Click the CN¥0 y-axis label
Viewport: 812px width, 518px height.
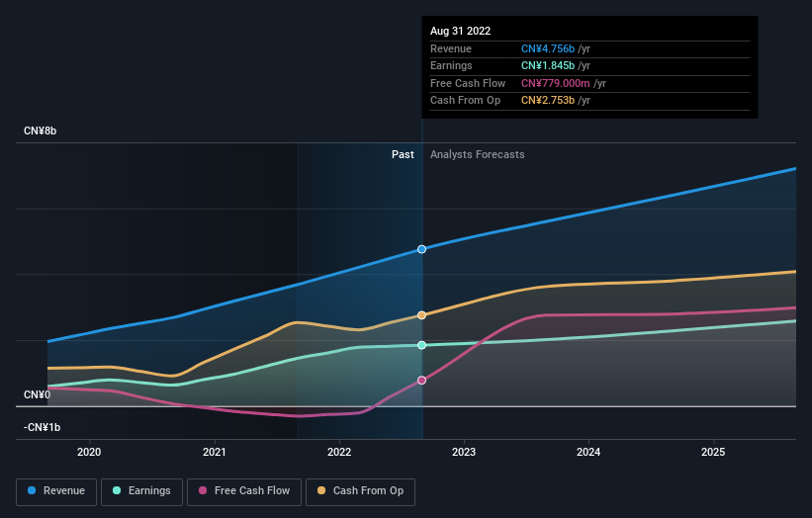click(x=38, y=394)
